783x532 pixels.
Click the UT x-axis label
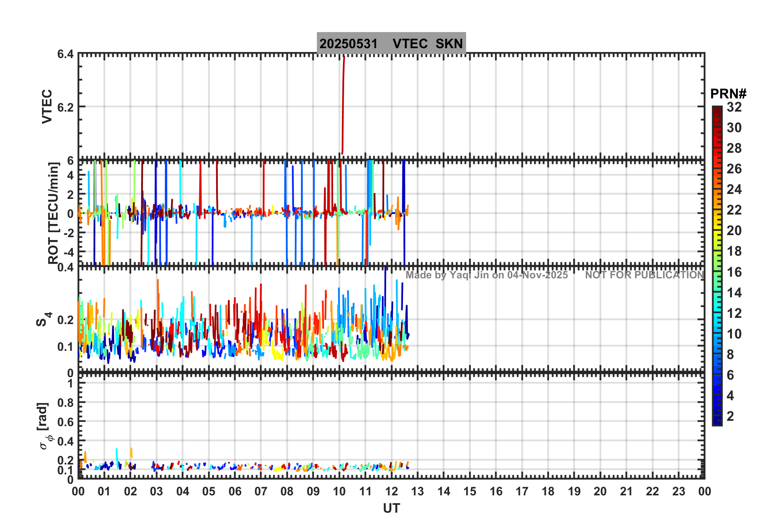tap(391, 509)
